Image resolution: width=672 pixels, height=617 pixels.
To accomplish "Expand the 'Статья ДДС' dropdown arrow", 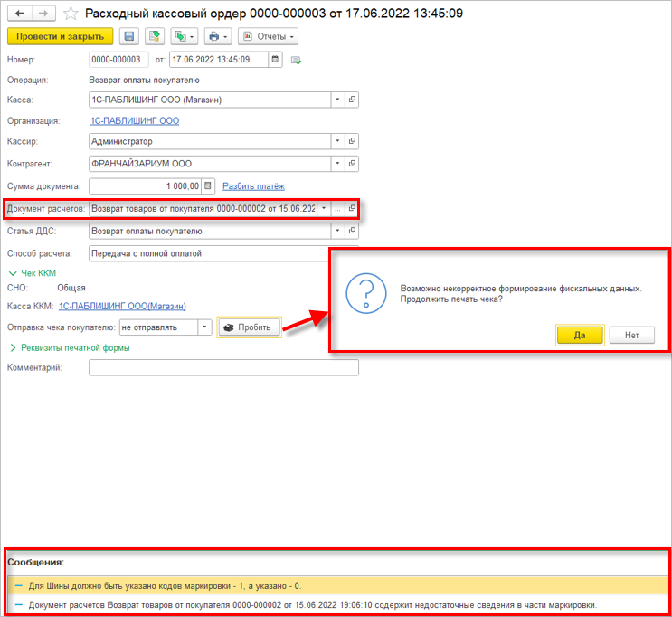I will coord(337,231).
